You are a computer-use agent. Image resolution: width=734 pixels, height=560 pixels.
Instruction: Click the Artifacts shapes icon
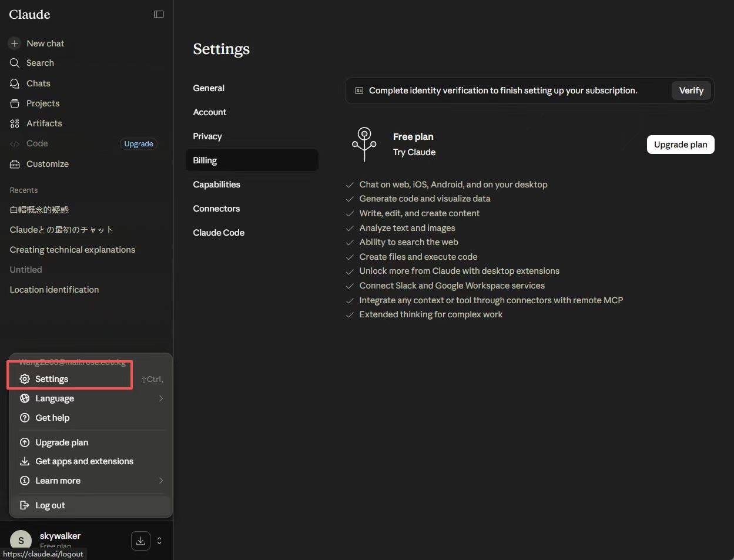click(15, 123)
